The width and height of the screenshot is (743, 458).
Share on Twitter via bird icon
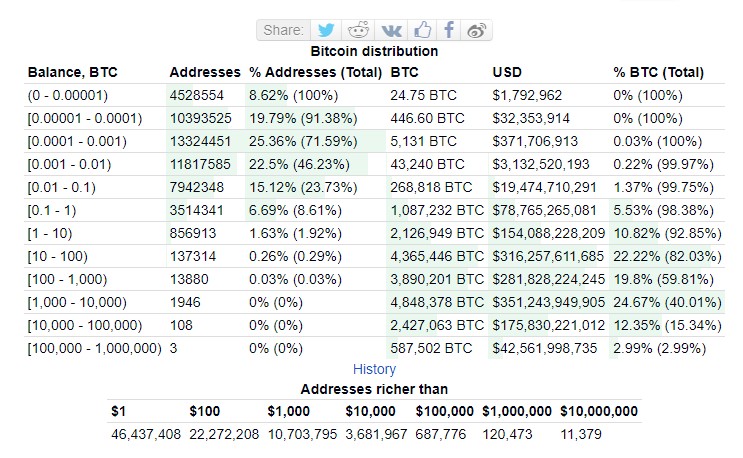(326, 30)
